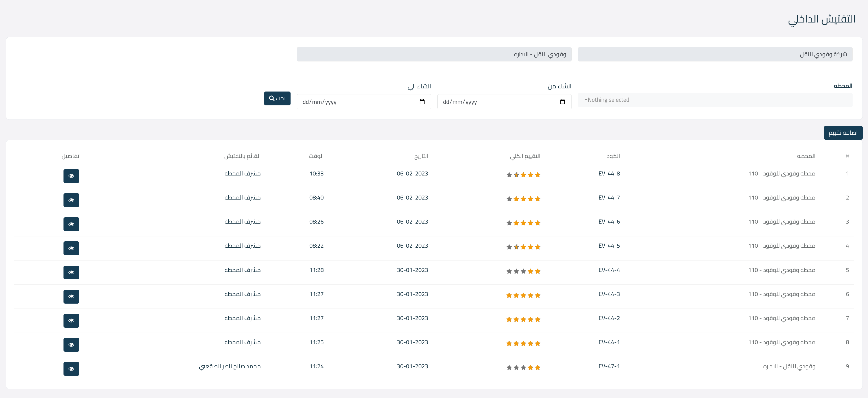Click اضافه تقييم add evaluation button
Screen dimensions: 868x398
(x=843, y=133)
